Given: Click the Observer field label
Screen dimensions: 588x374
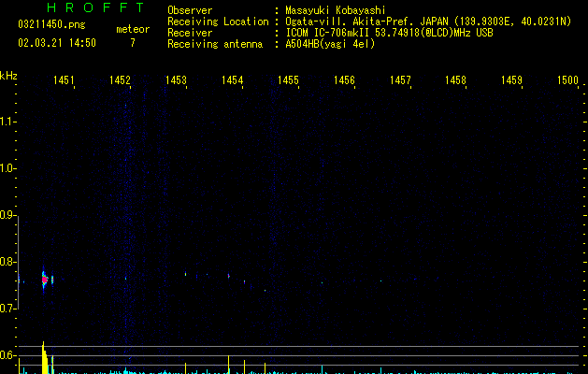Looking at the screenshot, I should [190, 10].
